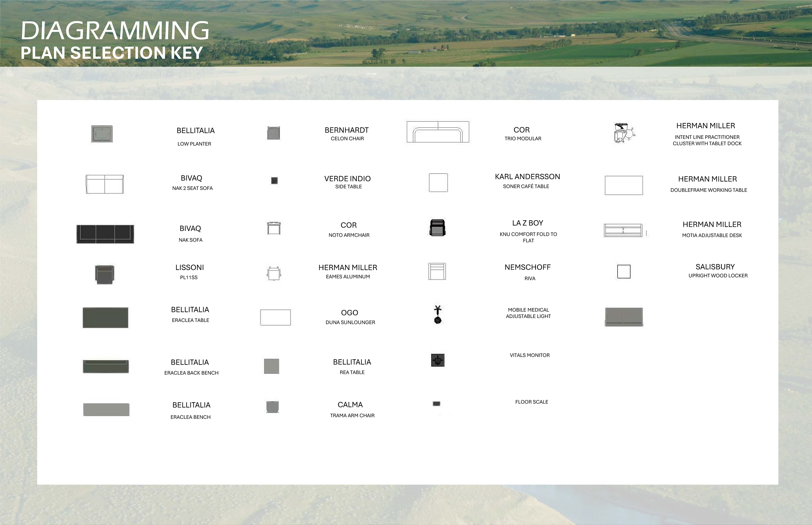Image resolution: width=812 pixels, height=525 pixels.
Task: Click the LISSONI brand name
Action: tap(190, 268)
